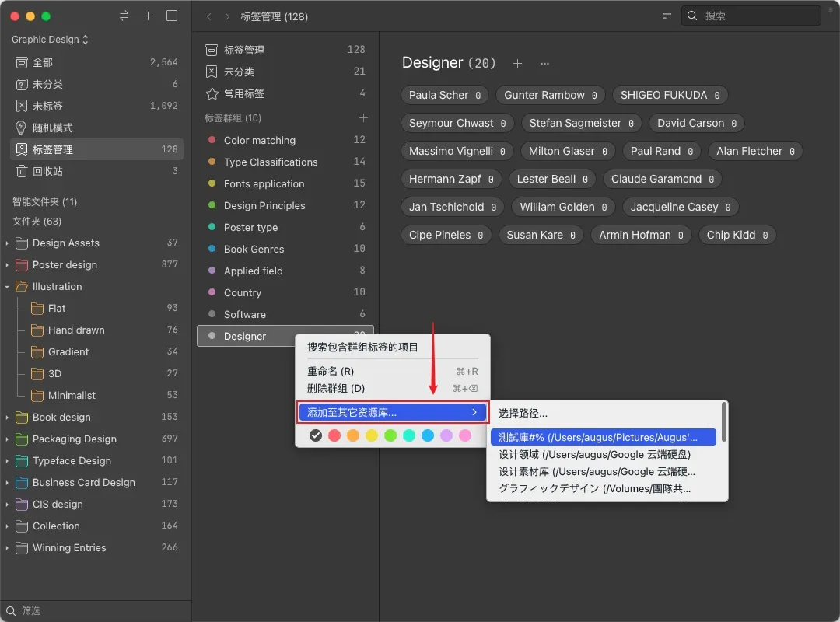Click the 全部 all-items icon
840x622 pixels.
[22, 63]
